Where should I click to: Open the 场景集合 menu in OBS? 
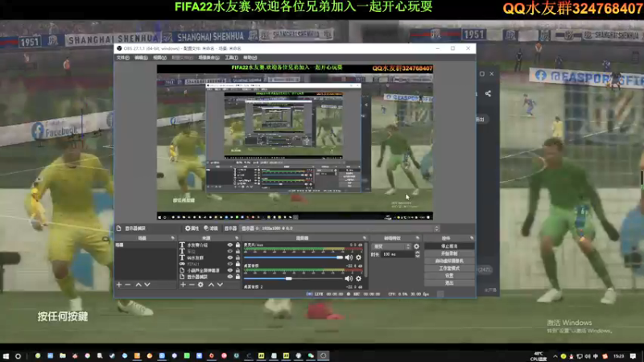pos(209,58)
